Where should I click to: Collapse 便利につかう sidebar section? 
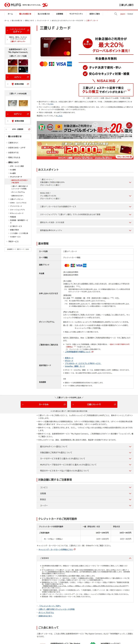[14, 163]
